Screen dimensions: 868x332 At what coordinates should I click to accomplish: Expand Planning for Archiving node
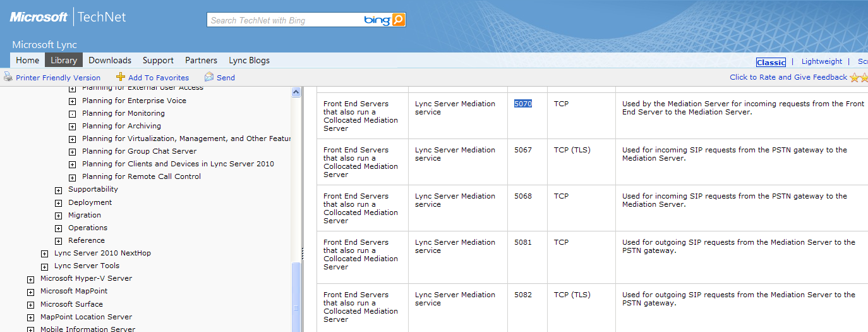click(x=72, y=126)
